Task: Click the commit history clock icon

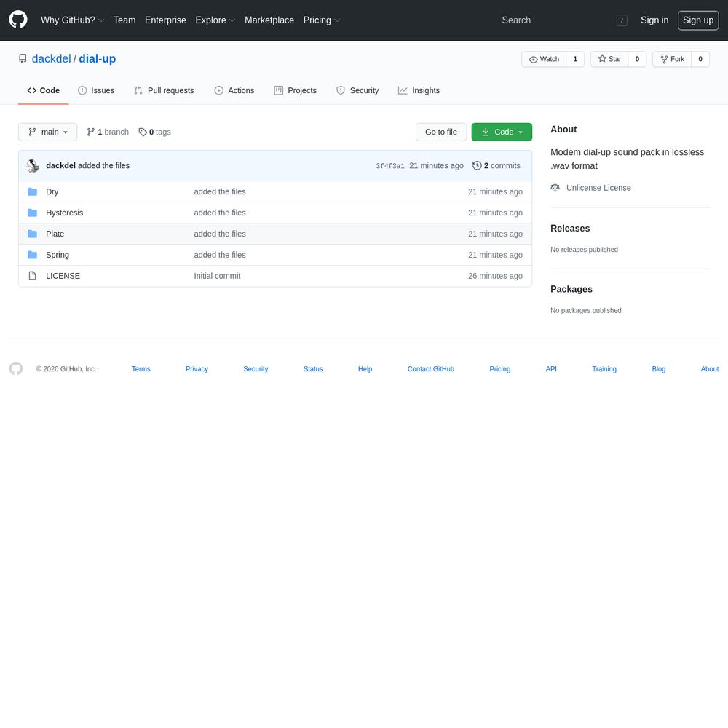Action: [476, 165]
